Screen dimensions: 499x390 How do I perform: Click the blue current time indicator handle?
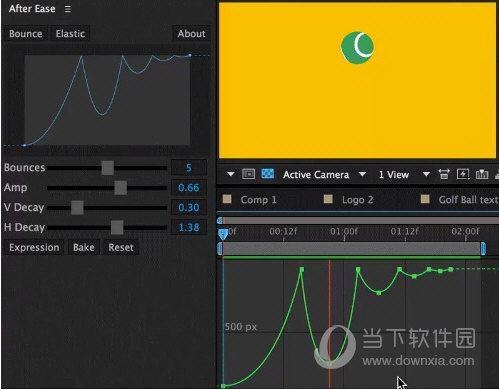pos(223,234)
